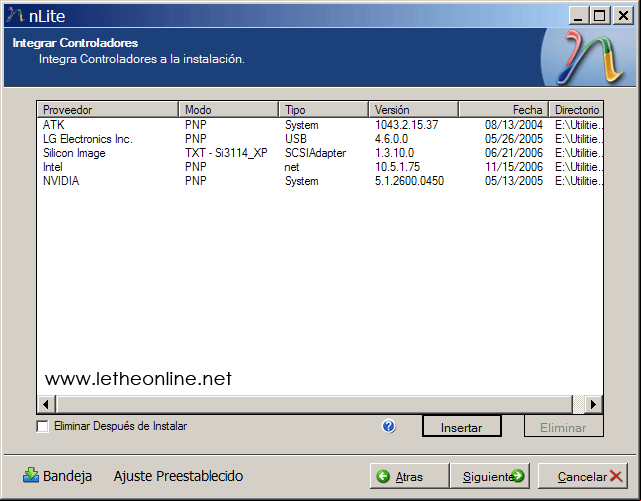Click date 11/15/2006 cell
This screenshot has width=641, height=501.
tap(514, 167)
